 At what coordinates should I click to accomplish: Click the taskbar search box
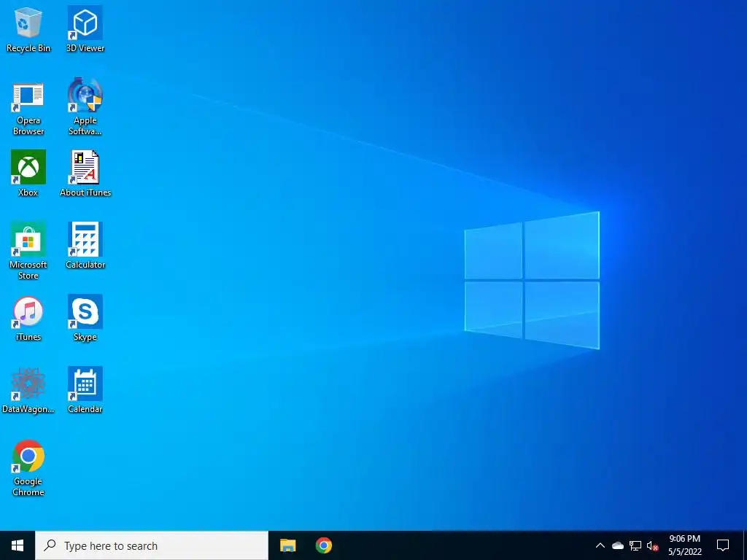click(152, 545)
